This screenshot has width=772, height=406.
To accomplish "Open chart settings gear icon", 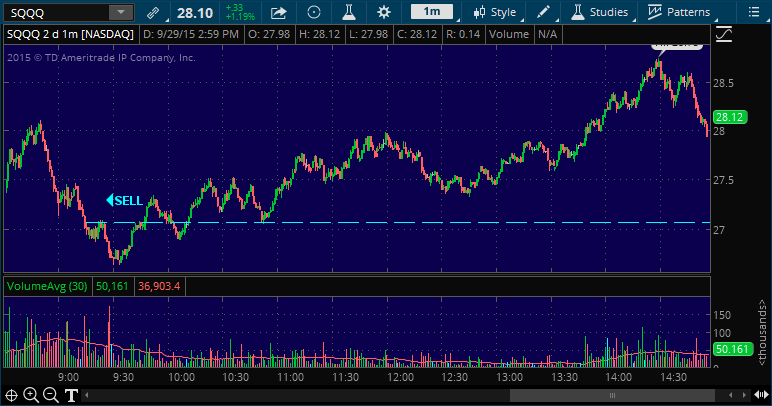I will coord(384,12).
